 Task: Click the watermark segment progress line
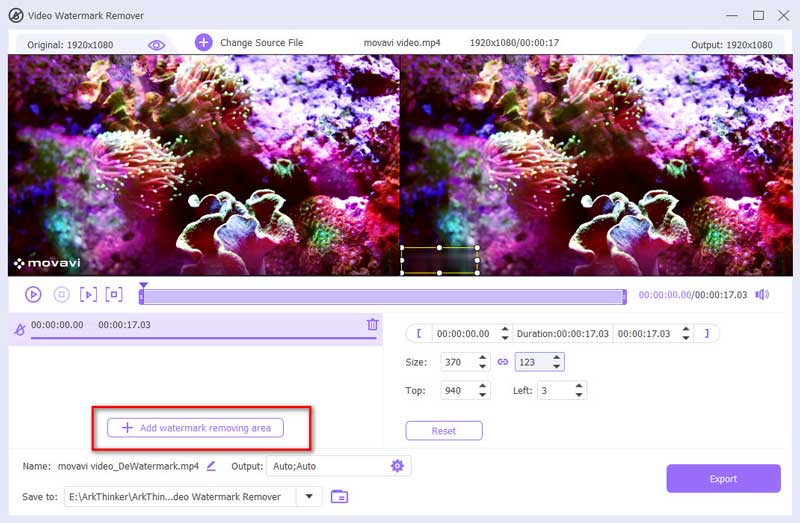(204, 338)
